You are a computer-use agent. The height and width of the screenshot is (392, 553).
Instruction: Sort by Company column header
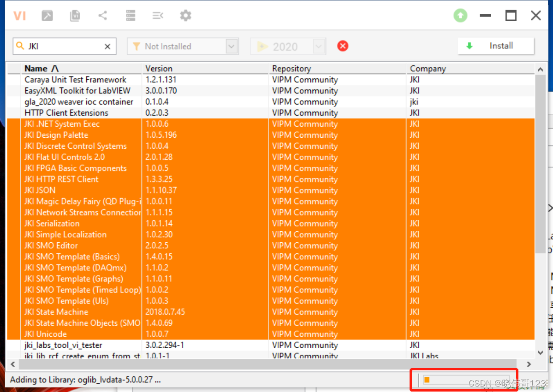pyautogui.click(x=470, y=68)
